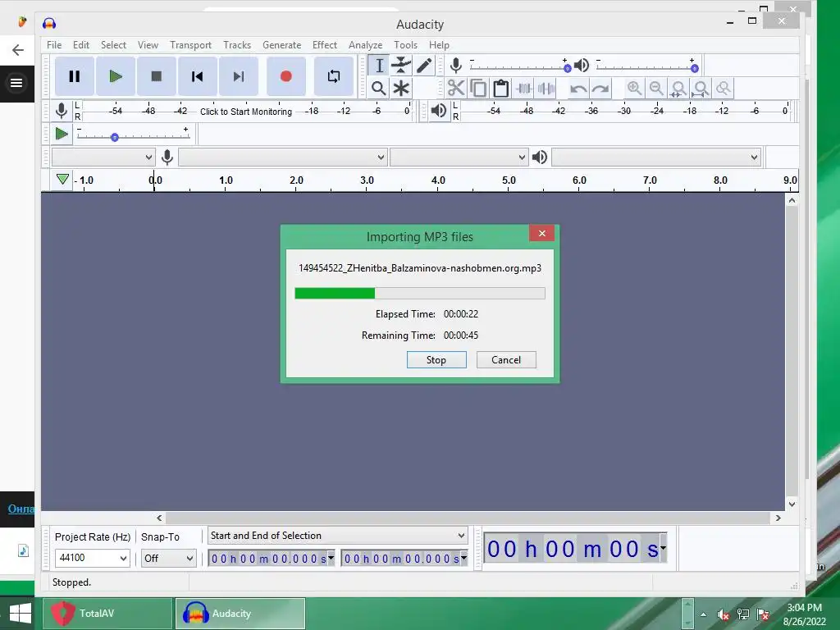Click the playback meter speaker icon

tap(439, 111)
